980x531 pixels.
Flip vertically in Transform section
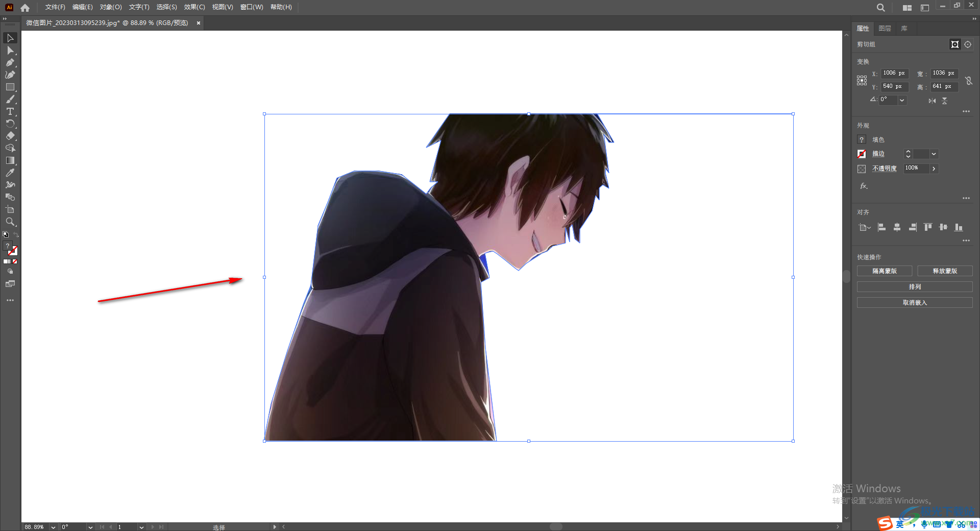944,101
